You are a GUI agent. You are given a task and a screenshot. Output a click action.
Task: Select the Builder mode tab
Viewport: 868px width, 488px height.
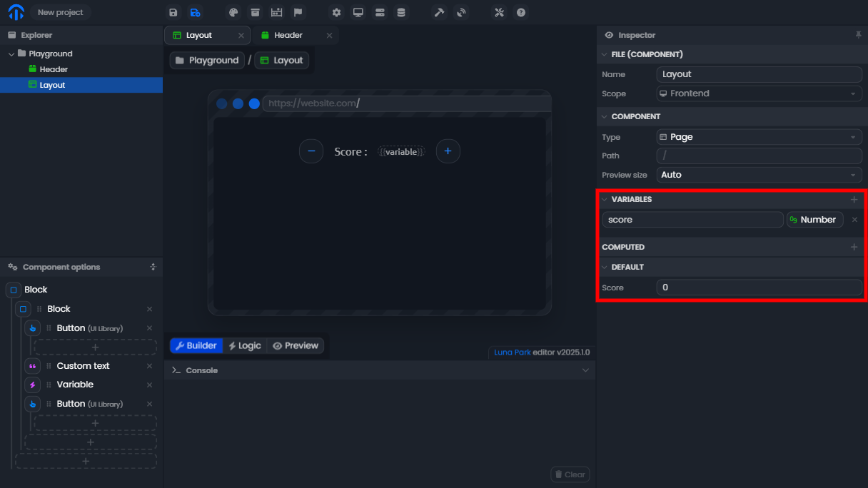click(x=196, y=345)
